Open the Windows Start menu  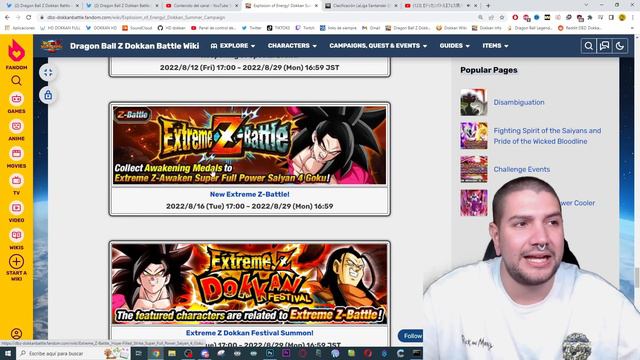click(x=8, y=353)
